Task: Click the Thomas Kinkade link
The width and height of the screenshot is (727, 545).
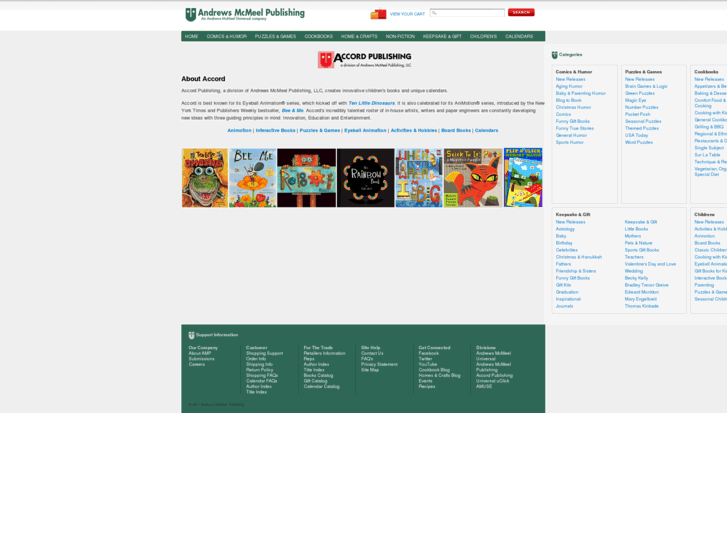Action: (x=641, y=306)
